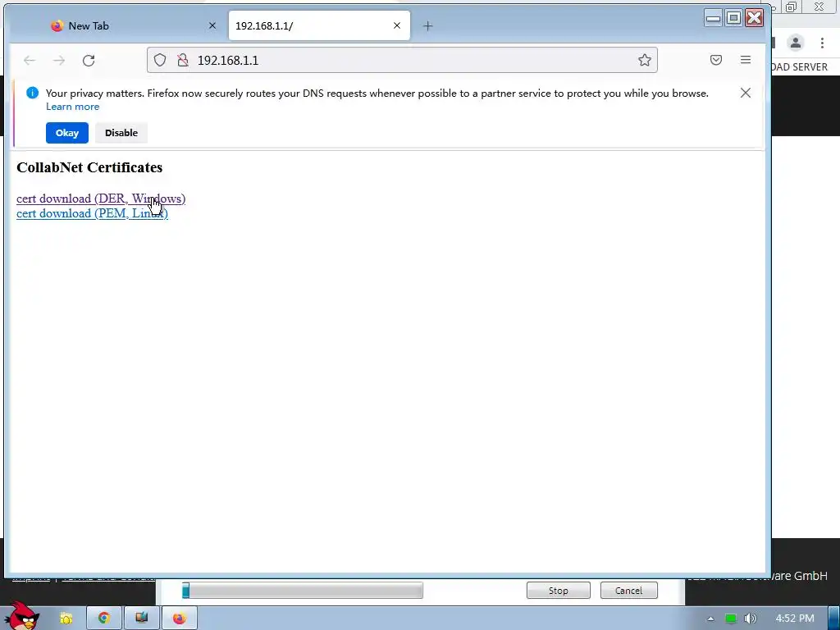The image size is (840, 630).
Task: Click the progress bar in background dialog
Action: 303,591
